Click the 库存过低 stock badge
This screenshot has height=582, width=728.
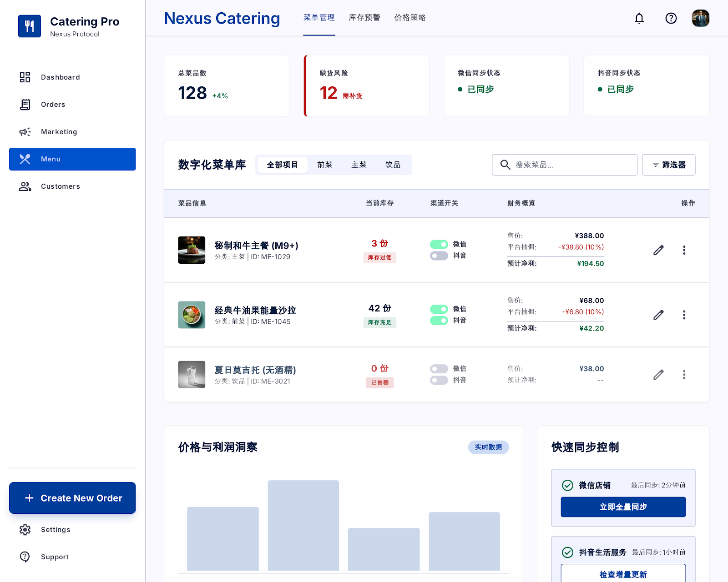[x=380, y=257]
